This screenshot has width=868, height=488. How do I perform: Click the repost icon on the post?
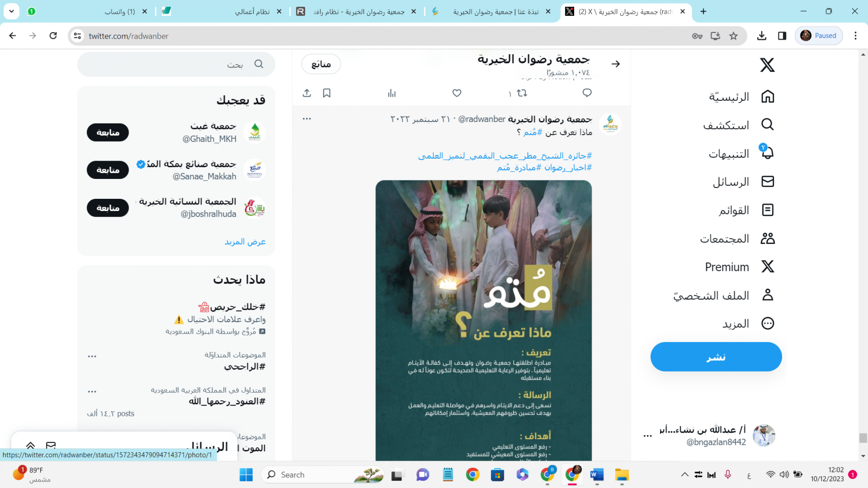522,93
